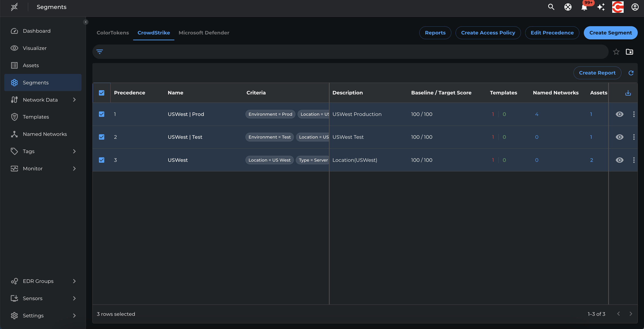Click the table download icon
The width and height of the screenshot is (644, 329).
[628, 93]
